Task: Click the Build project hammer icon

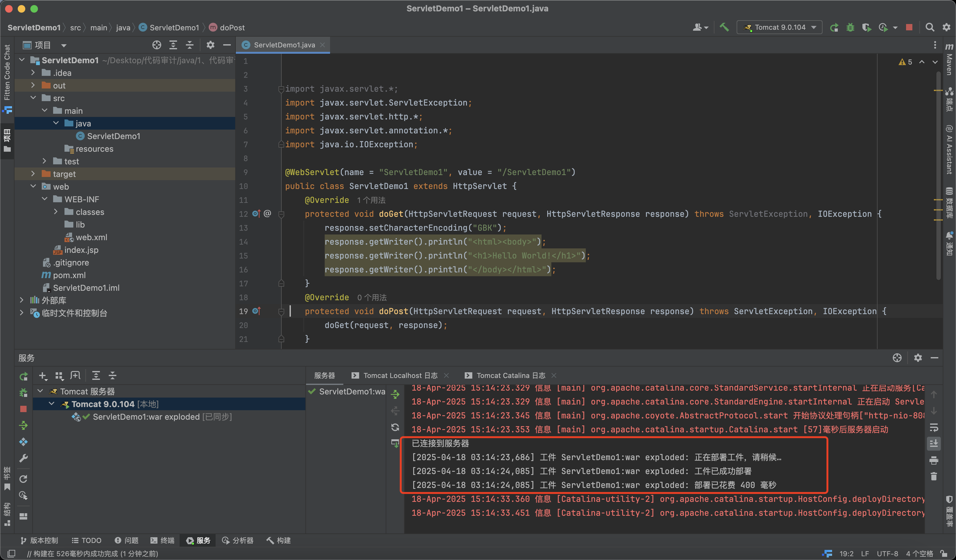Action: click(x=724, y=27)
